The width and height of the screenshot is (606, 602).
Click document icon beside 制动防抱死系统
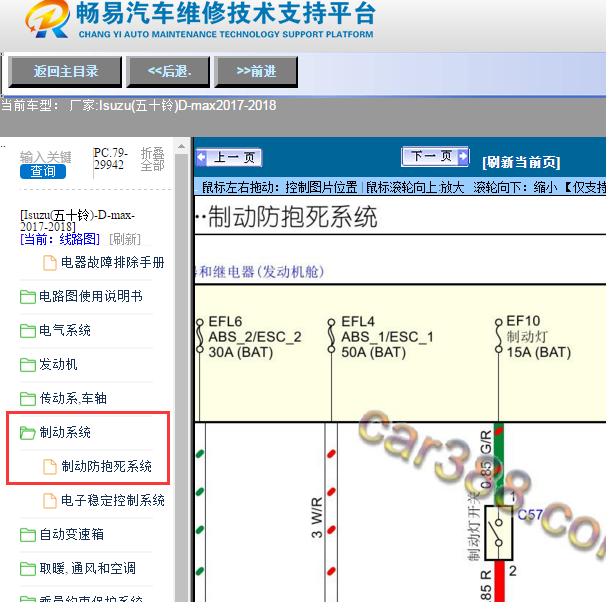(x=49, y=467)
